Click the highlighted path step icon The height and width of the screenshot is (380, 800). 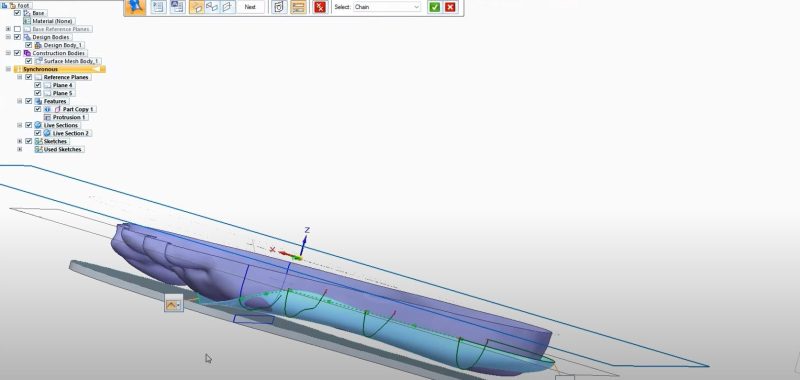197,7
